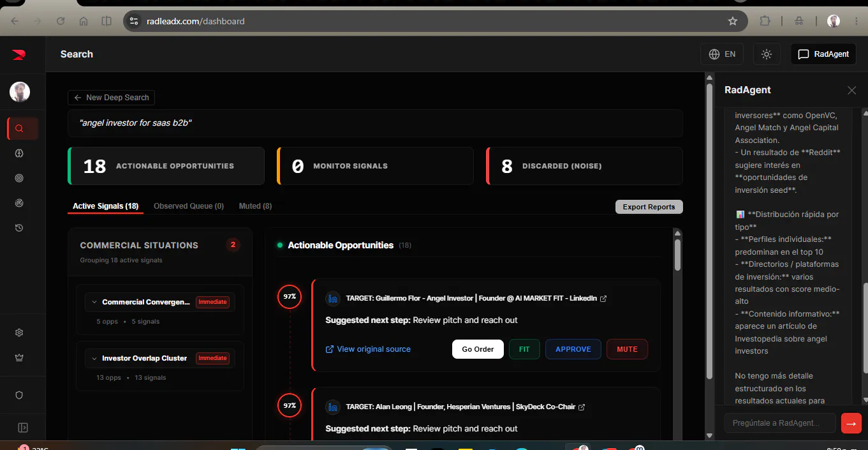Reload the page in the browser
The height and width of the screenshot is (450, 868).
coord(61,21)
